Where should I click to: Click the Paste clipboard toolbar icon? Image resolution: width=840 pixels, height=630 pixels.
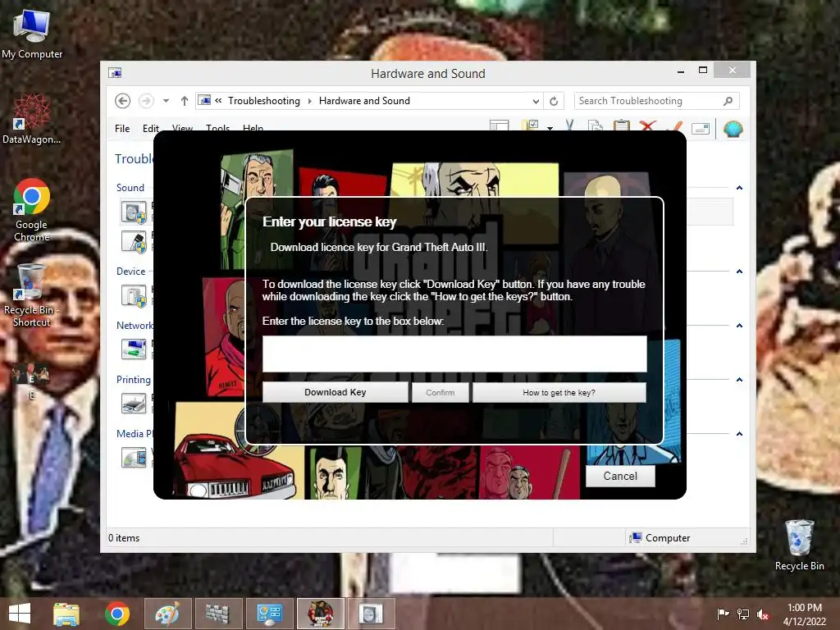point(622,126)
